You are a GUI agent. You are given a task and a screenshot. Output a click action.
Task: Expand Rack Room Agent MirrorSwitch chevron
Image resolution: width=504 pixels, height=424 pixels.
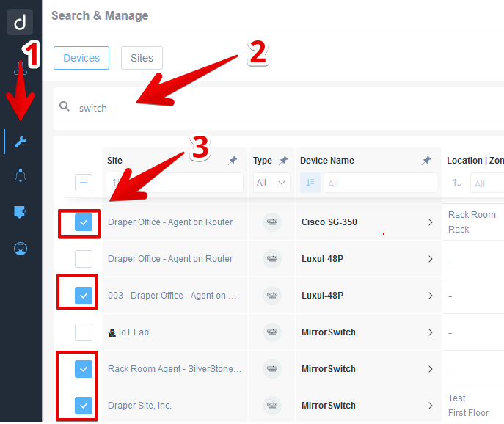click(x=431, y=369)
